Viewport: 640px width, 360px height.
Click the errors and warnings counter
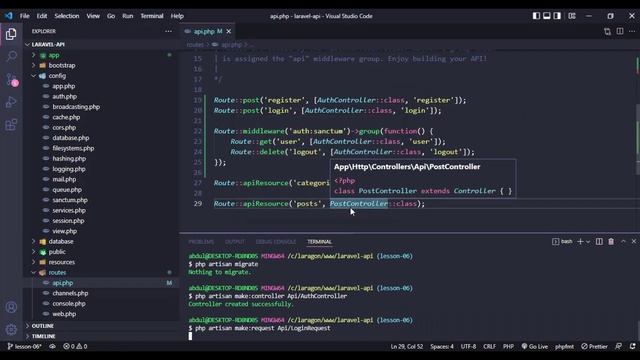click(x=75, y=347)
